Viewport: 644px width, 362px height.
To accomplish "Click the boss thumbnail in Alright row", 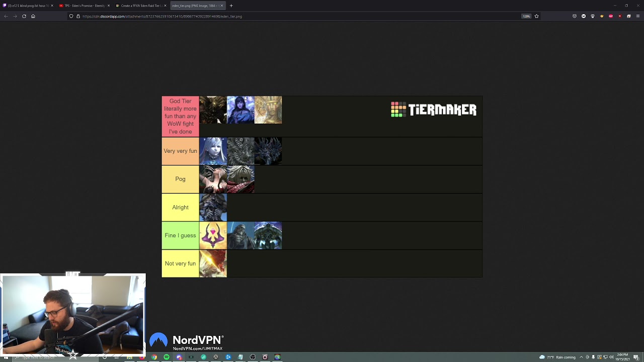I will coord(213,207).
